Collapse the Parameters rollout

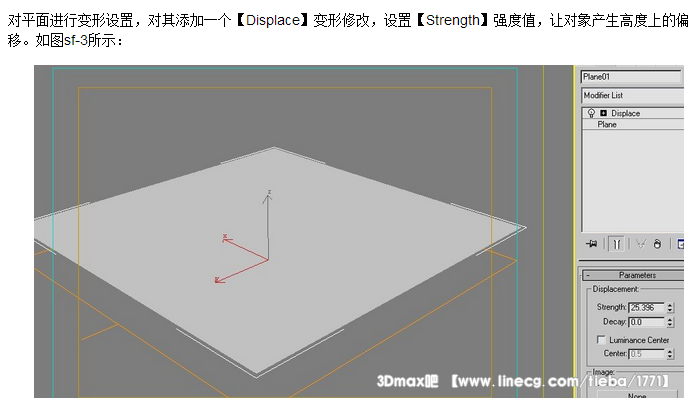tap(633, 275)
